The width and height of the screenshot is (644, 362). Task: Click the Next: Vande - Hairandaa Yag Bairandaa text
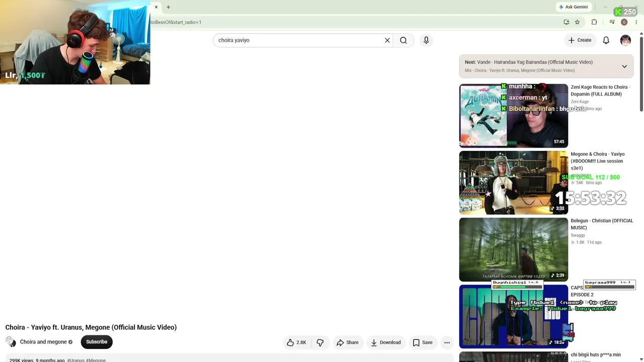(x=529, y=62)
